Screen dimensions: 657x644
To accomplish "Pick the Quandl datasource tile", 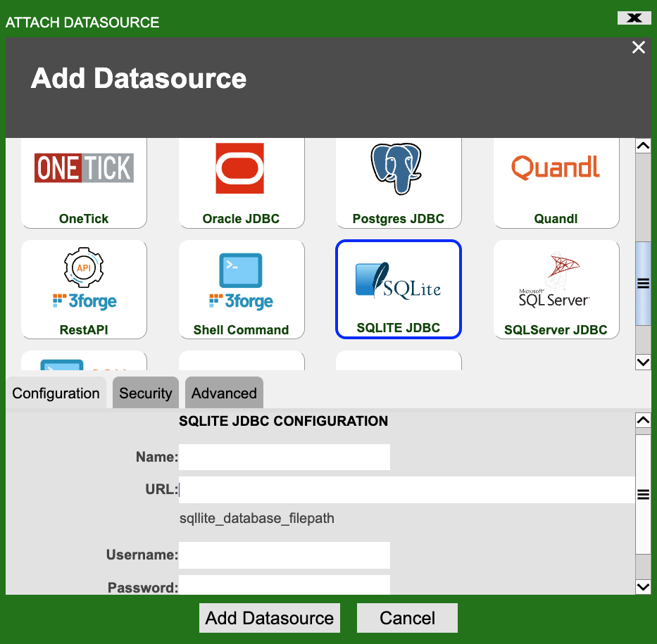I will 556,183.
